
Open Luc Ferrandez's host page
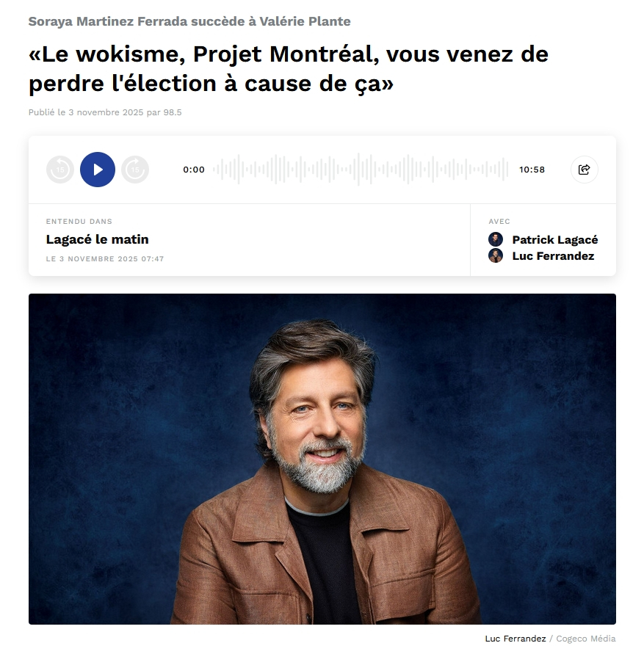(x=553, y=256)
